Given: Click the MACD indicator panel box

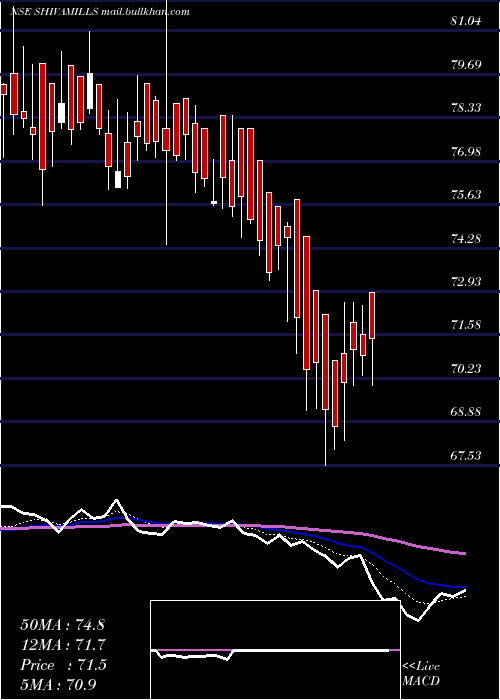Looking at the screenshot, I should [275, 650].
